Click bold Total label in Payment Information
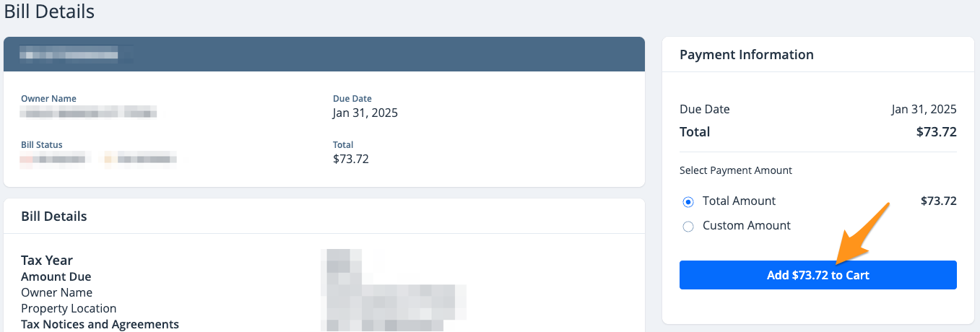Viewport: 980px width, 332px height. point(695,132)
